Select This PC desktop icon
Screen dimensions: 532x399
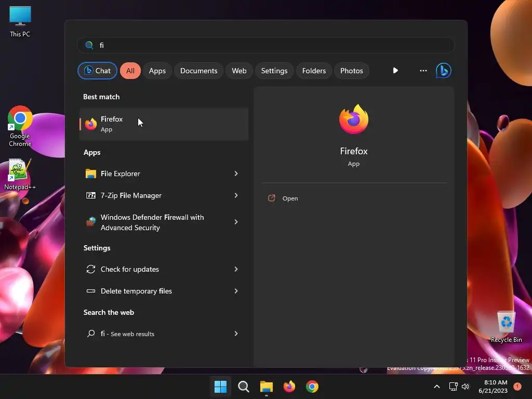point(20,21)
